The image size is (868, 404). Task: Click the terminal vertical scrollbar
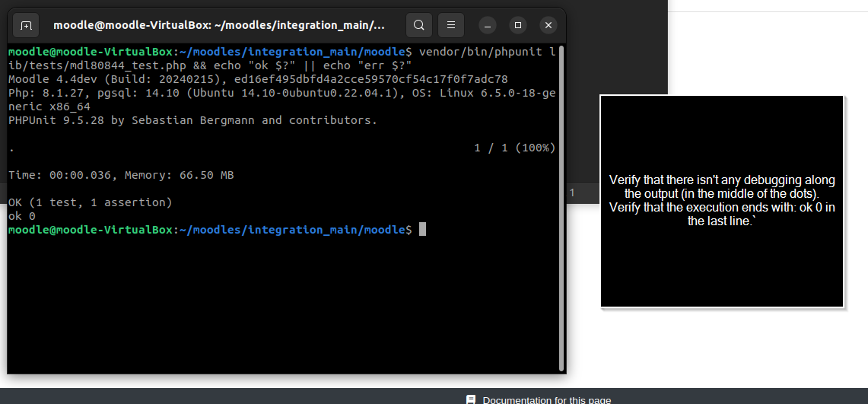click(x=561, y=208)
